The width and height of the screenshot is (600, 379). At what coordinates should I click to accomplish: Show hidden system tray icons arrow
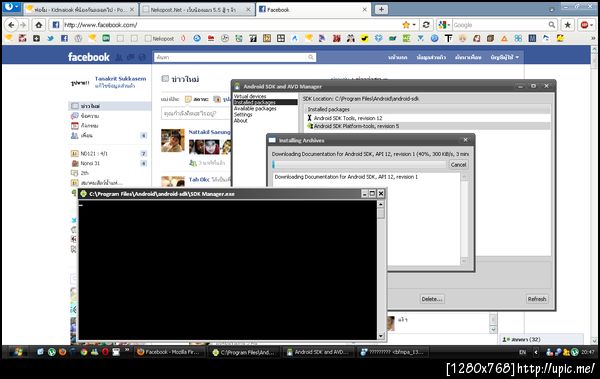(536, 352)
